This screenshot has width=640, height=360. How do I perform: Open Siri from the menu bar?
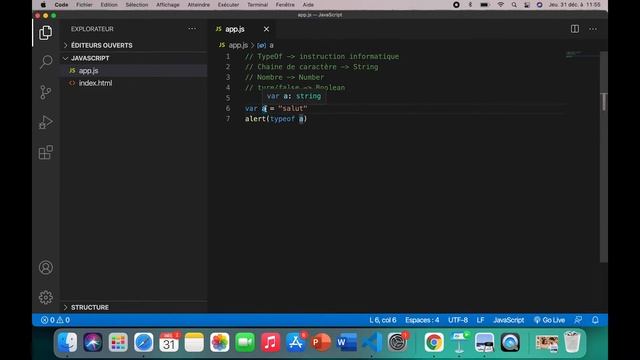[539, 5]
